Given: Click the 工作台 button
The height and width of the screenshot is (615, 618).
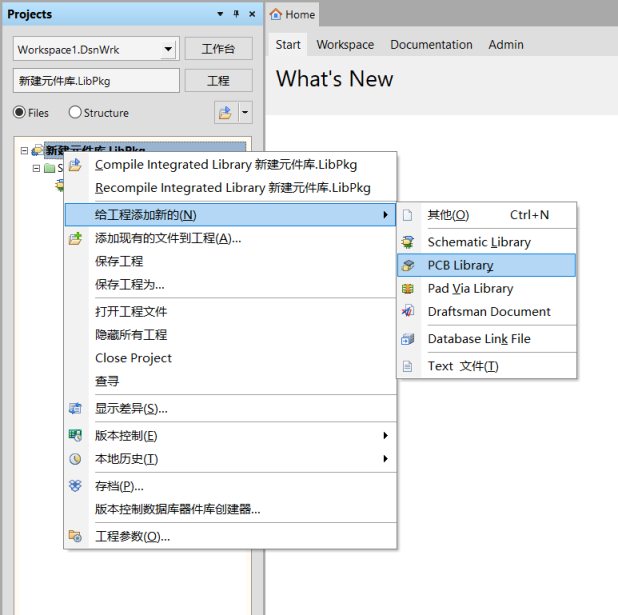Looking at the screenshot, I should tap(218, 49).
